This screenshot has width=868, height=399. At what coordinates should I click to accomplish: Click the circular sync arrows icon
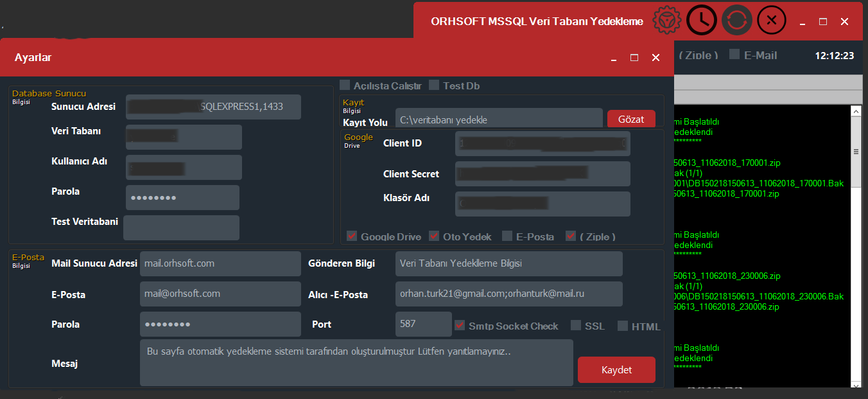coord(736,21)
